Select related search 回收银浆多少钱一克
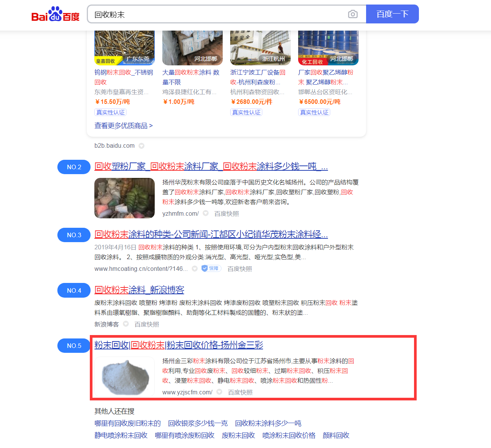Screen dimensions: 491x448 [x=198, y=423]
